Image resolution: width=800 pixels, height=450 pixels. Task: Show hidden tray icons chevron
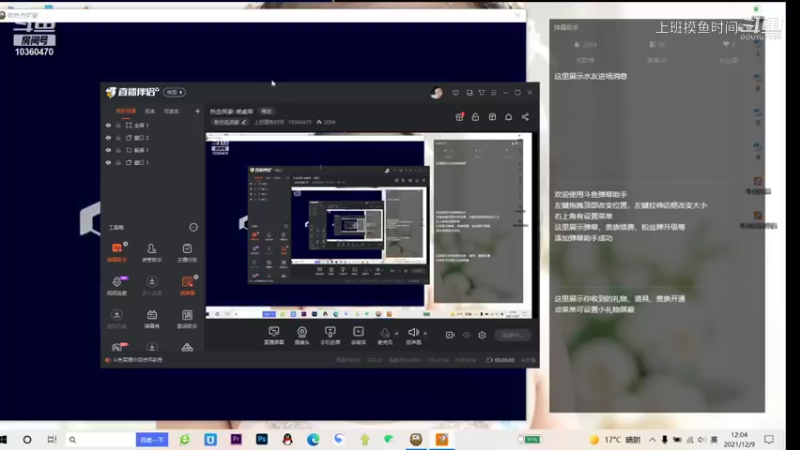(x=653, y=439)
